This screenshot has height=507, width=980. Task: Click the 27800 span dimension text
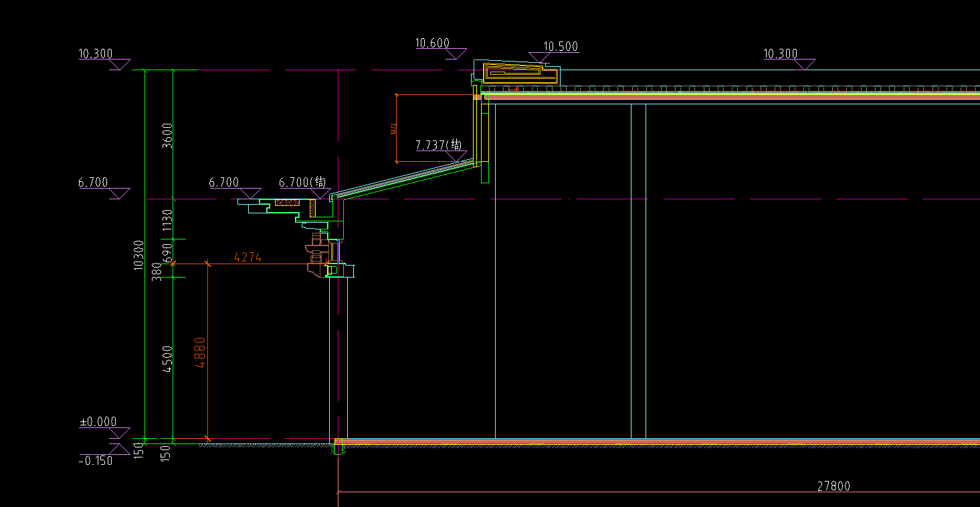coord(834,486)
